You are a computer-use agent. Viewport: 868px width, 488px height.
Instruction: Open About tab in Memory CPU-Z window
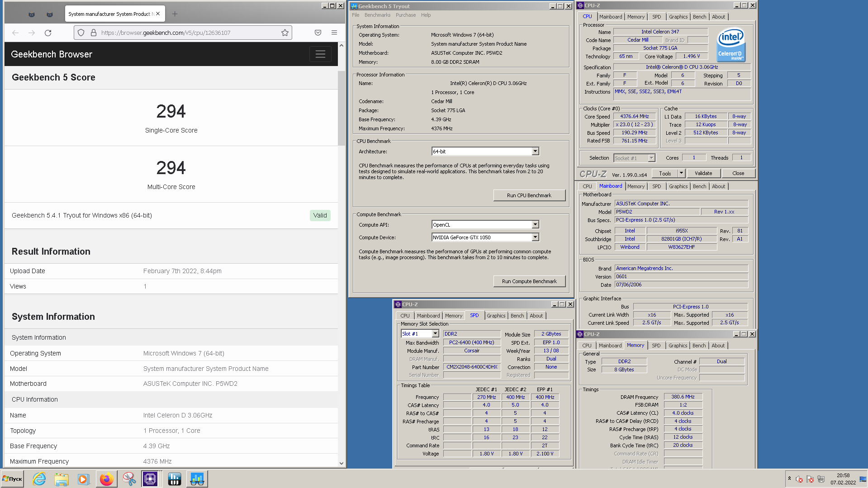[718, 346]
